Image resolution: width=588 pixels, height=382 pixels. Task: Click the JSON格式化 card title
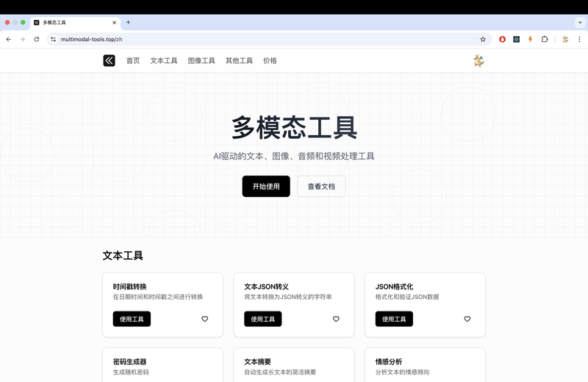(x=395, y=286)
